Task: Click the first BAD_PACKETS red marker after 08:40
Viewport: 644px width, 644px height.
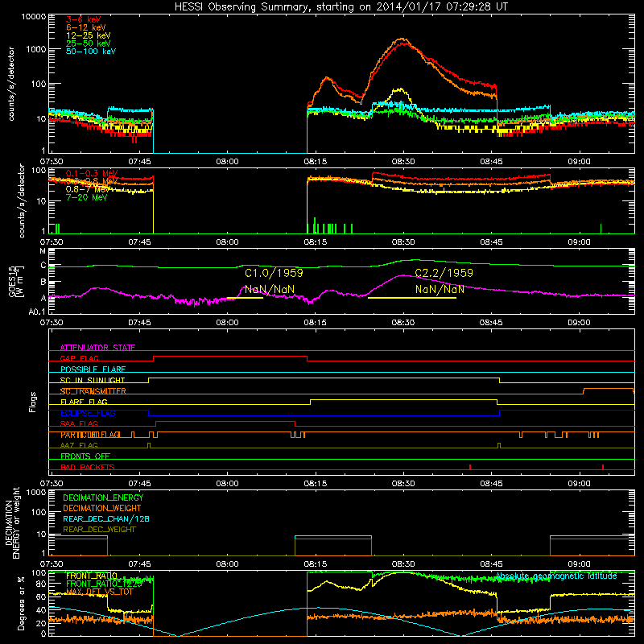Action: click(470, 467)
